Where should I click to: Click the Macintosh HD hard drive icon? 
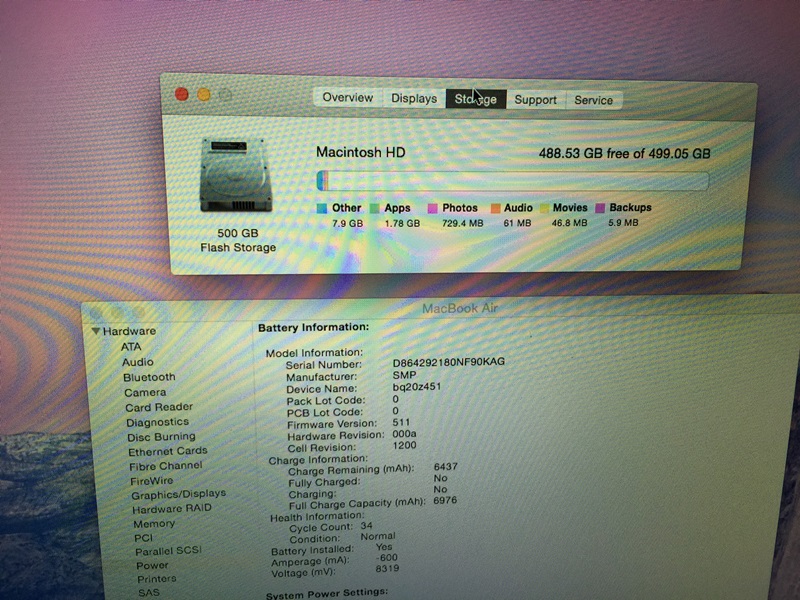click(237, 173)
